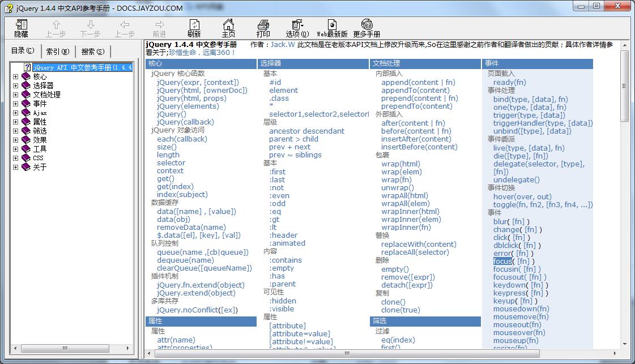This screenshot has width=635, height=364.
Task: Click the content pane horizontal scrollbar thumb
Action: click(347, 353)
